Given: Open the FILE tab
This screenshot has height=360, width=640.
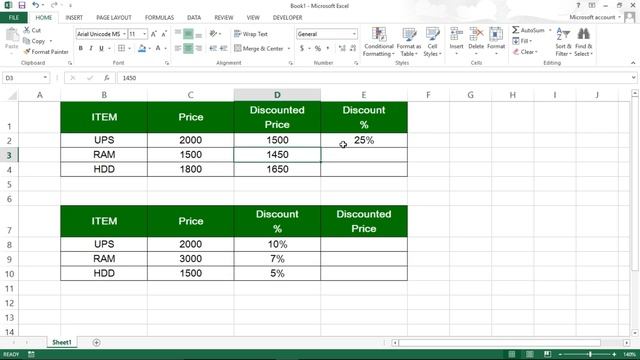Looking at the screenshot, I should tap(14, 18).
